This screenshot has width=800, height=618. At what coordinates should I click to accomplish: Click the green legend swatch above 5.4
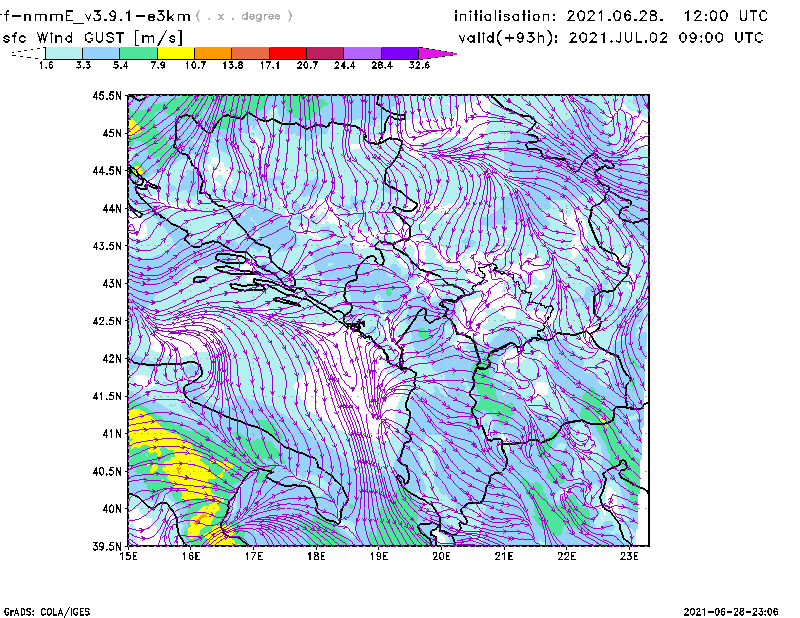(x=138, y=53)
